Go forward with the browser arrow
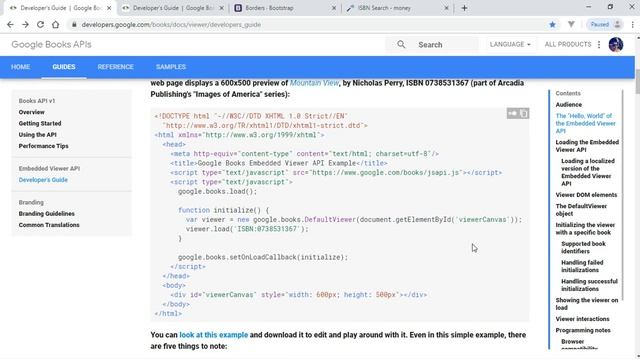Image resolution: width=640 pixels, height=360 pixels. click(25, 24)
